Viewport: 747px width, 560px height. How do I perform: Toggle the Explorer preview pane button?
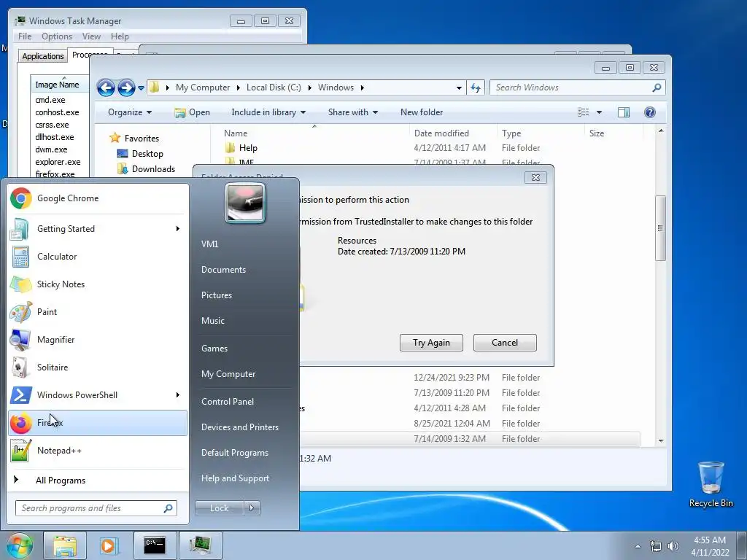(x=623, y=112)
